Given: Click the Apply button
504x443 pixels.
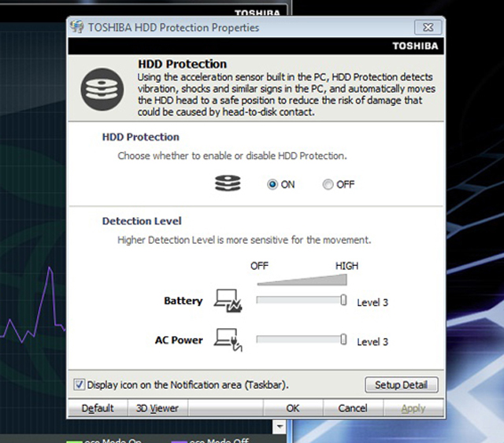Looking at the screenshot, I should pos(413,408).
